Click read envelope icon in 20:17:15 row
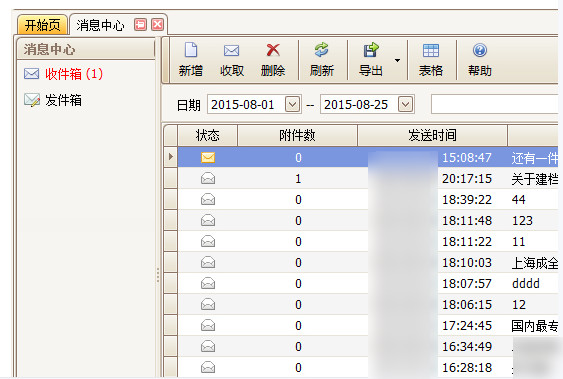 [208, 178]
